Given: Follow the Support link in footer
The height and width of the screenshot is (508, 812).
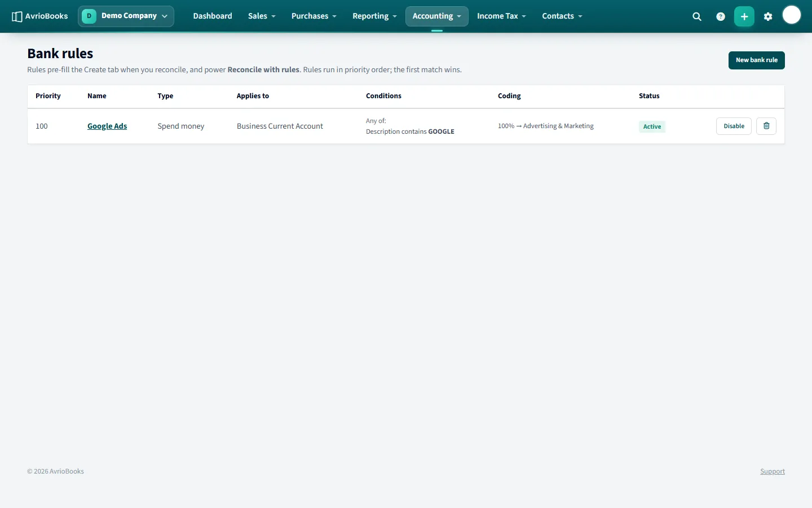Looking at the screenshot, I should pos(773,471).
